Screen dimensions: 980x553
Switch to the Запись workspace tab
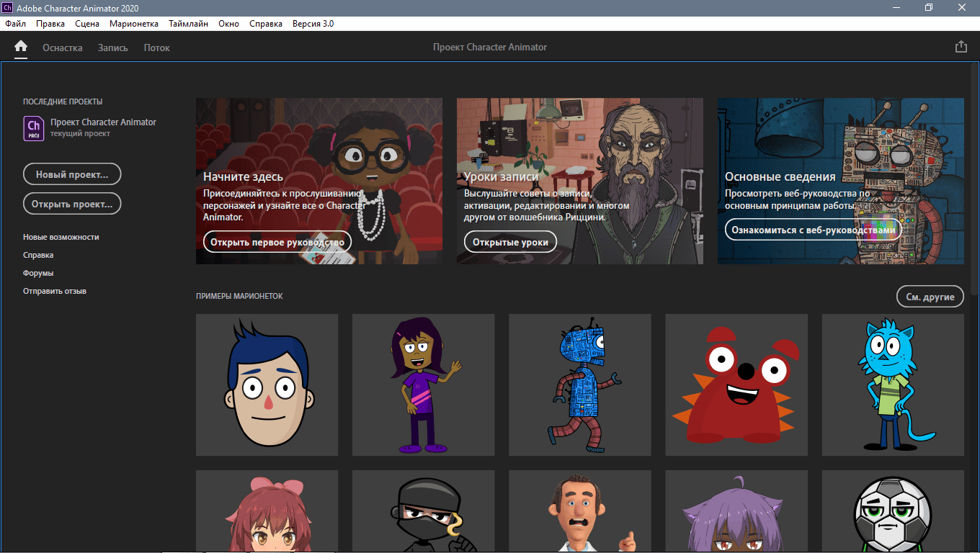[113, 48]
